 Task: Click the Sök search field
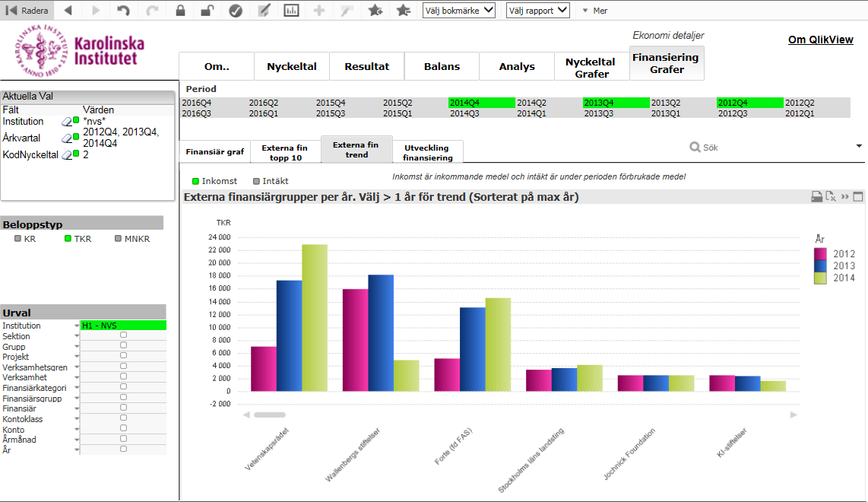click(769, 148)
